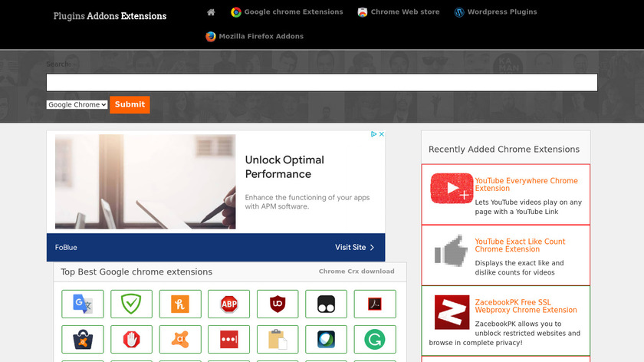Viewport: 644px width, 362px height.
Task: Click the Recently Added Chrome Extensions heading
Action: pyautogui.click(x=504, y=149)
